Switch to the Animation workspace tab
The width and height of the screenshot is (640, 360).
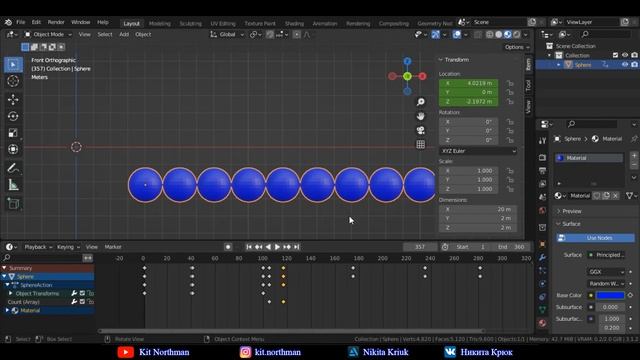[325, 23]
